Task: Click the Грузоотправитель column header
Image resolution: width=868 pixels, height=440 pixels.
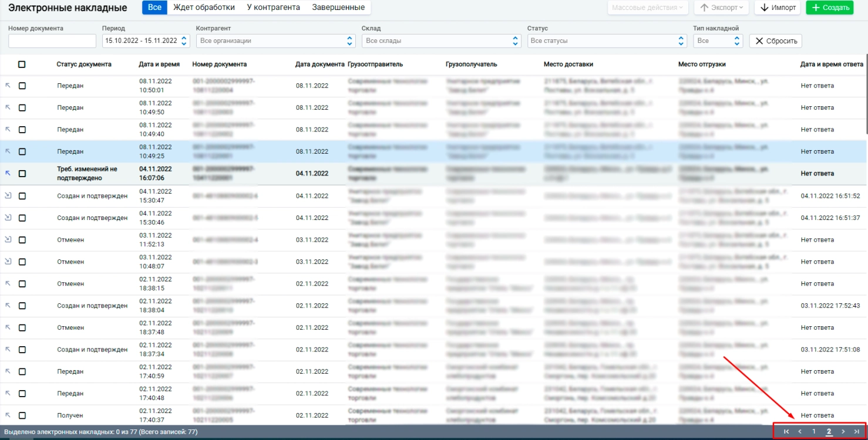Action: (x=376, y=65)
